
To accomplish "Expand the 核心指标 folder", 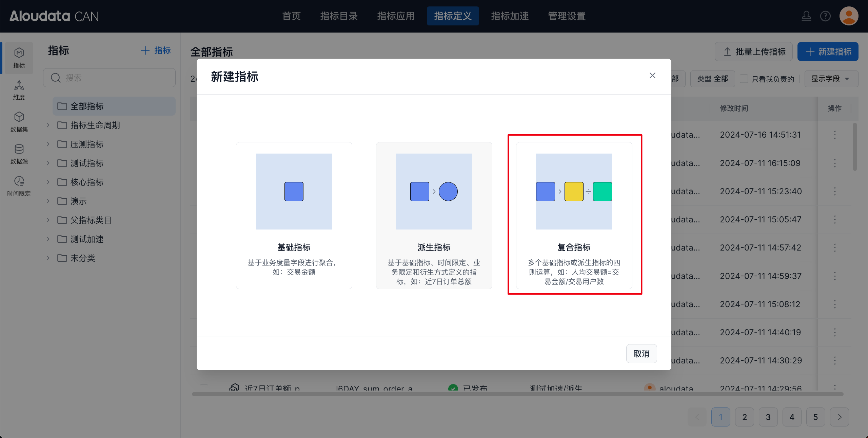I will (x=48, y=182).
